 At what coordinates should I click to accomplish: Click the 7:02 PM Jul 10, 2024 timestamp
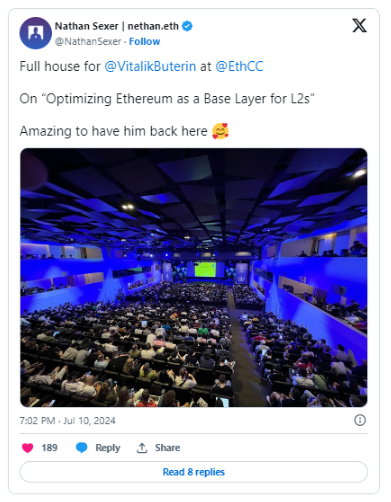pos(67,421)
